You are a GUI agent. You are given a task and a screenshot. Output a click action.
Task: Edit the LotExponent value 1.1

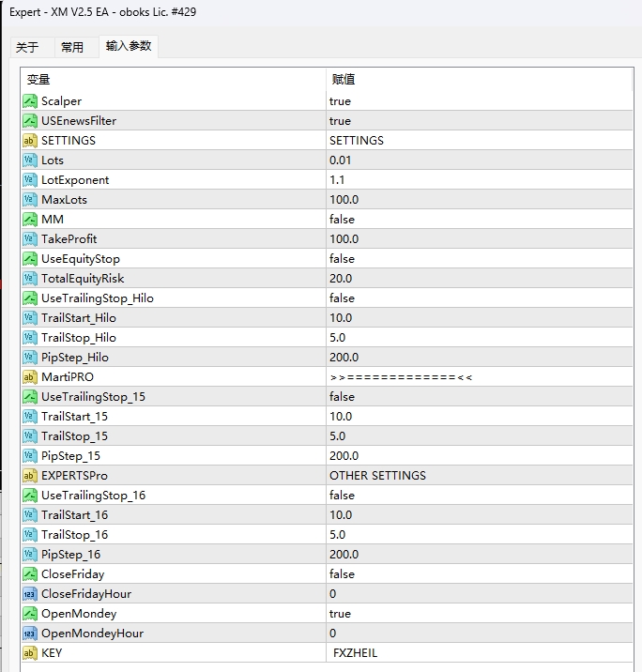479,180
